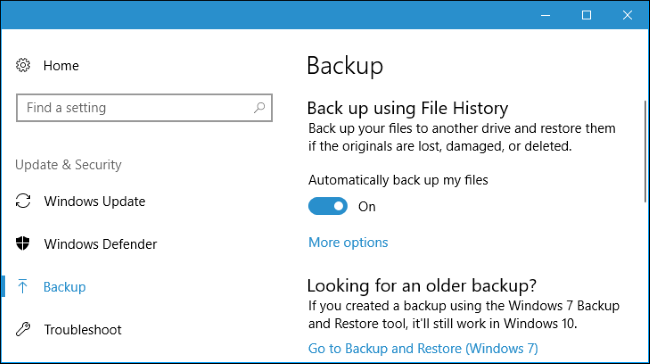650x364 pixels.
Task: Open the Windows Defender section
Action: 100,244
